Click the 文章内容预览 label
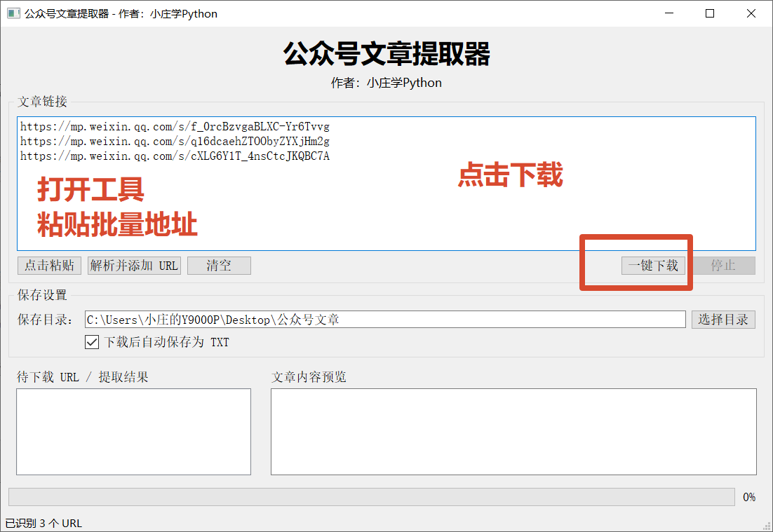773x532 pixels. click(309, 377)
